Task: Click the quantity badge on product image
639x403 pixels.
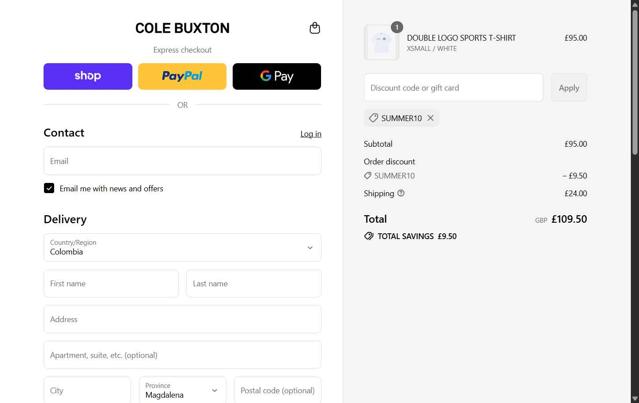Action: pos(397,27)
